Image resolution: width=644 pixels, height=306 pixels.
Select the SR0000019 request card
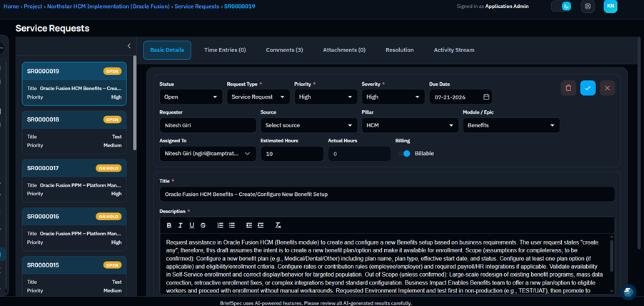click(x=74, y=84)
